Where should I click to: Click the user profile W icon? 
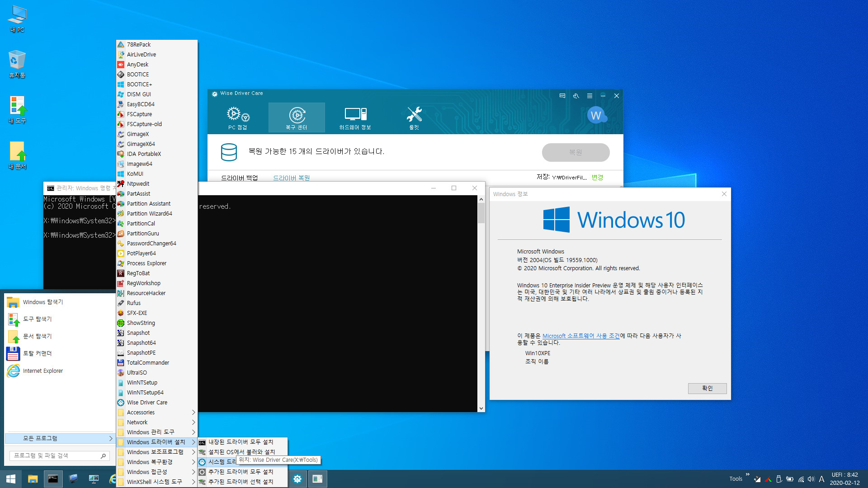595,116
